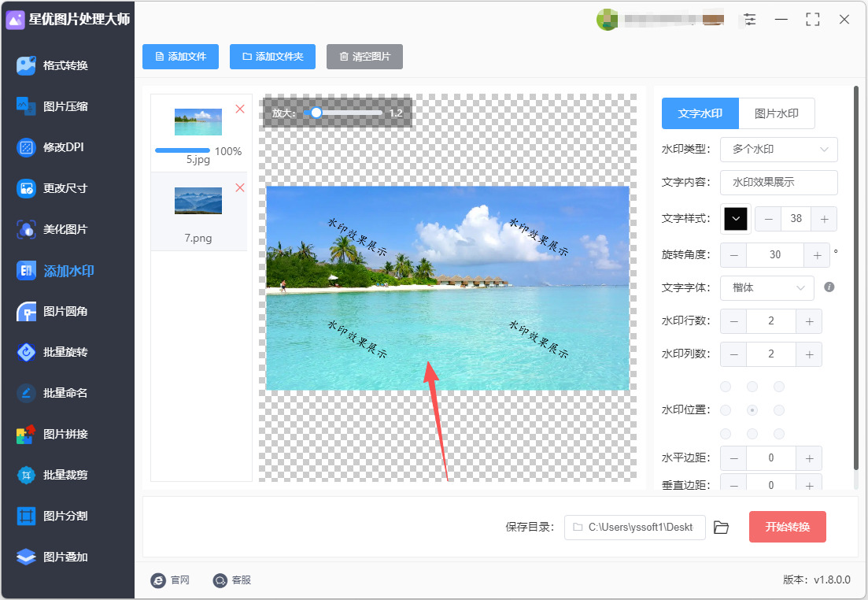Open the 水印类型 dropdown showing 多个水印
This screenshot has width=868, height=600.
pyautogui.click(x=778, y=150)
